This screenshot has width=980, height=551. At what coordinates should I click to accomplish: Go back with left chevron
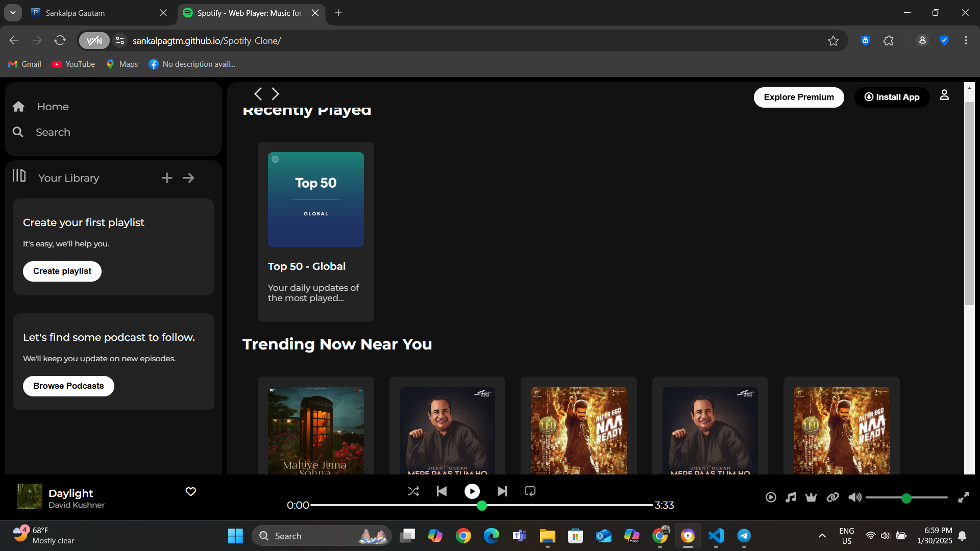point(258,94)
